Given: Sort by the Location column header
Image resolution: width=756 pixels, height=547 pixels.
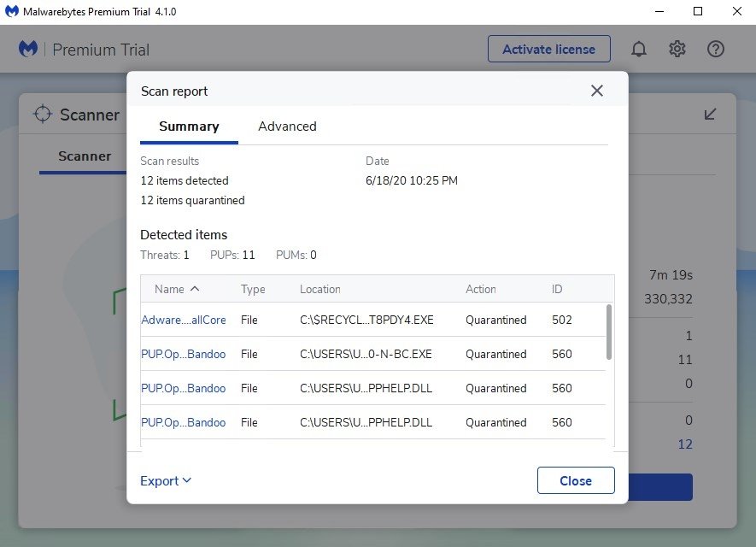Looking at the screenshot, I should click(320, 289).
